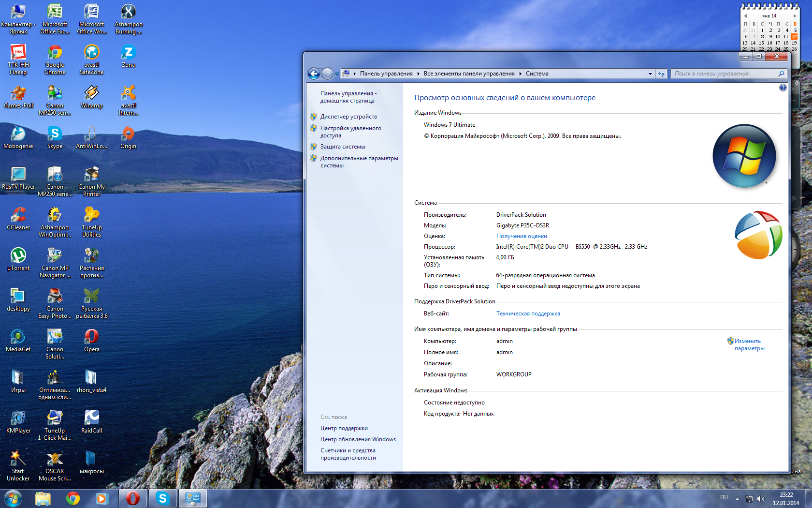Open the TuneUp Utilities desktop icon
This screenshot has height=508, width=812.
point(91,223)
